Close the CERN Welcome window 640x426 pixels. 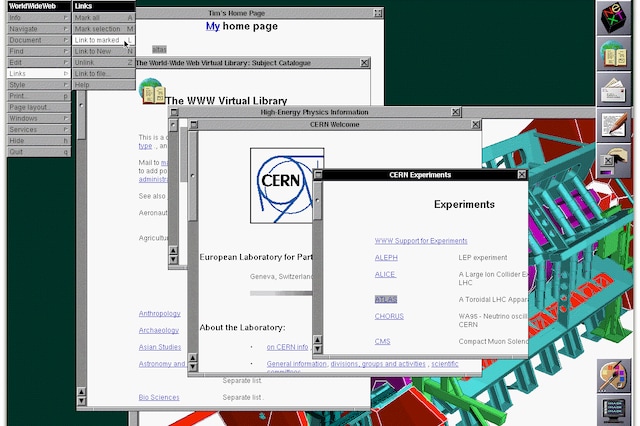tap(476, 124)
